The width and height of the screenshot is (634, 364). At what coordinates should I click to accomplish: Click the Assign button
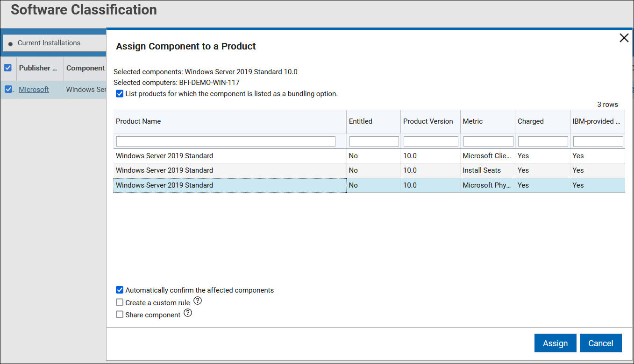(x=555, y=343)
